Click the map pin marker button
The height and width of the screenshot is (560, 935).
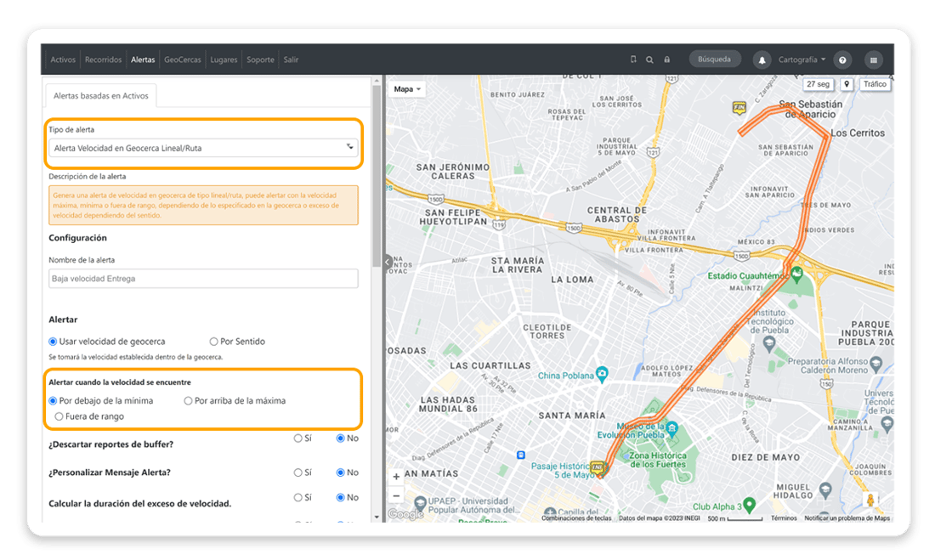pyautogui.click(x=847, y=84)
